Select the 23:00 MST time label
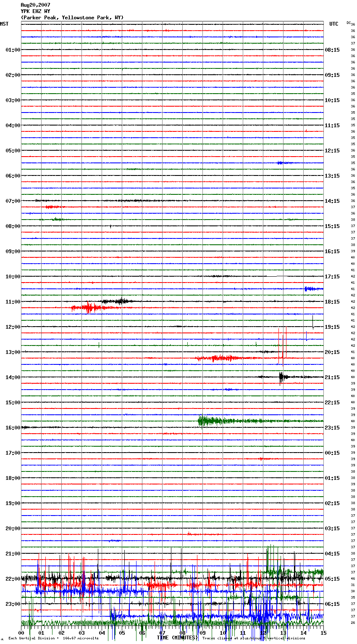This screenshot has height=644, width=357. 13,604
